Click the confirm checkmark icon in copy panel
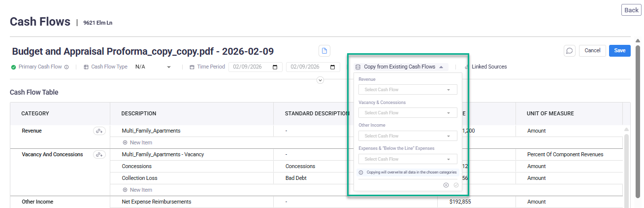644x208 pixels. (456, 185)
